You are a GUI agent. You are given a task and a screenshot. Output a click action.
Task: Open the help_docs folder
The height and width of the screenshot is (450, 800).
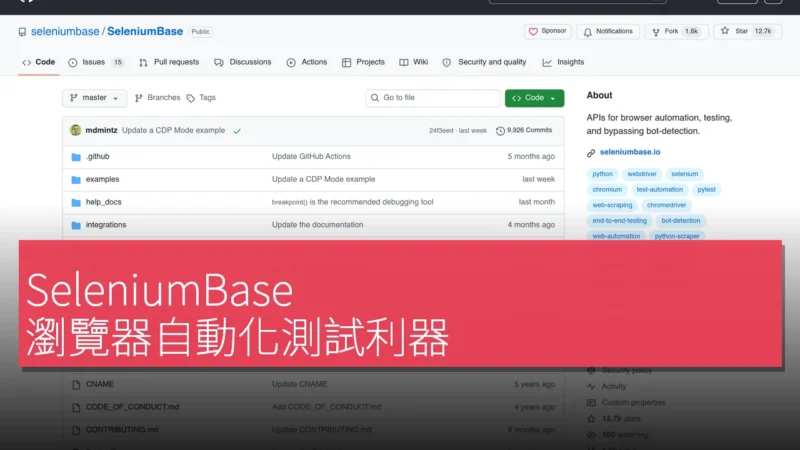click(x=104, y=202)
